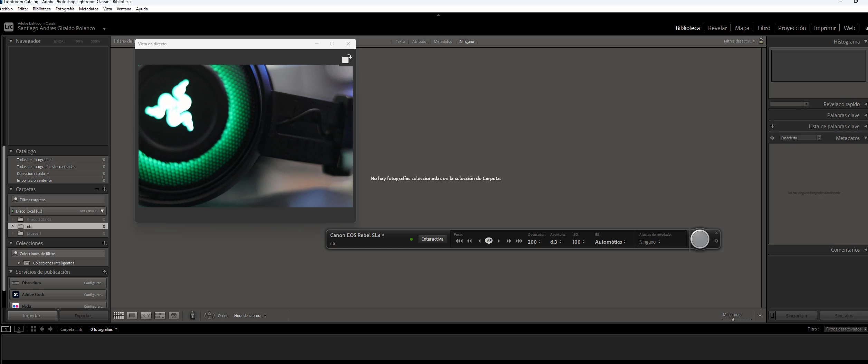
Task: Toggle the Interactiva live view mode
Action: [432, 239]
